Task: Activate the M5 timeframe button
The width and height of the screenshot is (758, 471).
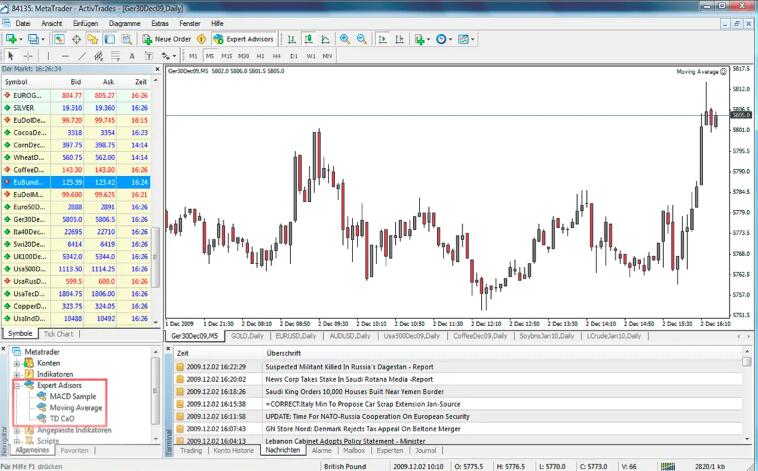Action: click(210, 57)
